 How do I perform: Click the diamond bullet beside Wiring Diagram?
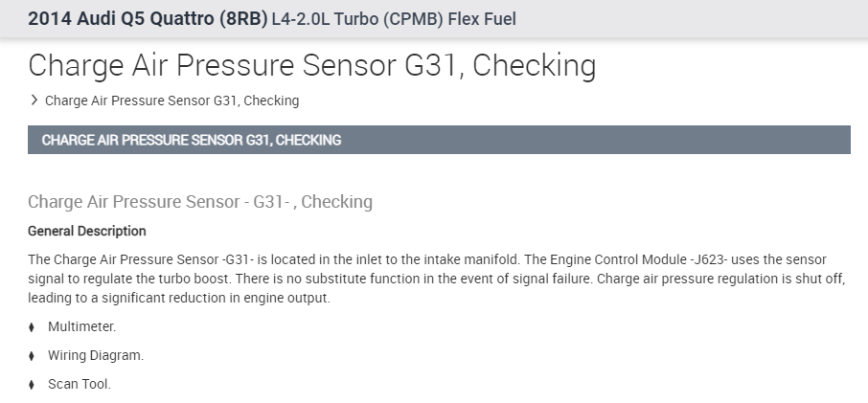point(32,356)
